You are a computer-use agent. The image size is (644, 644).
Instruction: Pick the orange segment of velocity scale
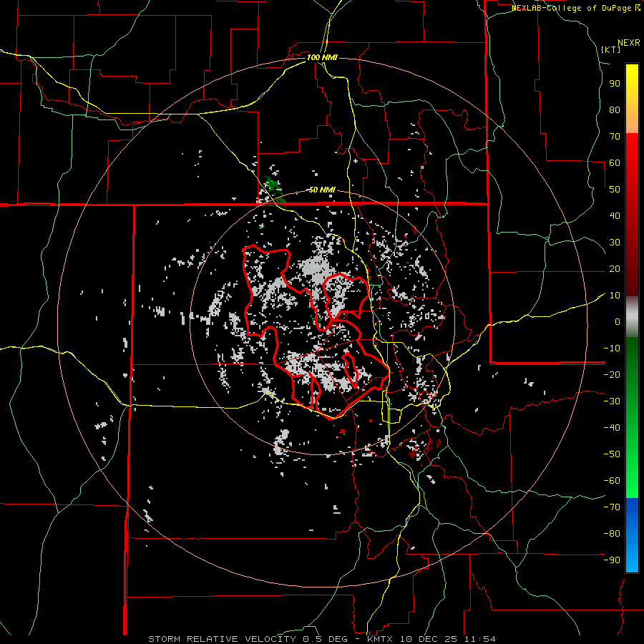[632, 126]
